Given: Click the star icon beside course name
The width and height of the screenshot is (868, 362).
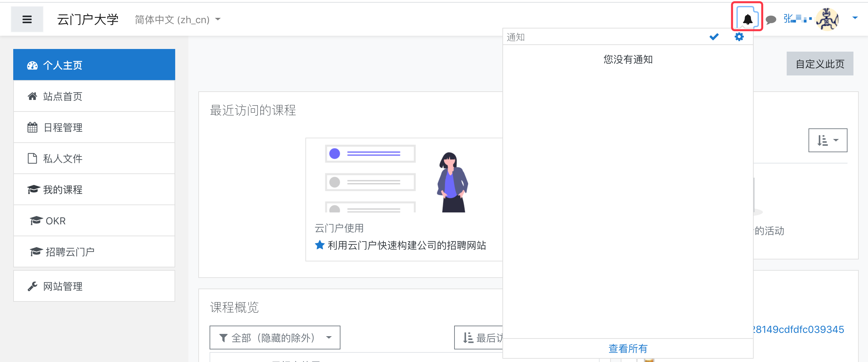Looking at the screenshot, I should pos(319,245).
